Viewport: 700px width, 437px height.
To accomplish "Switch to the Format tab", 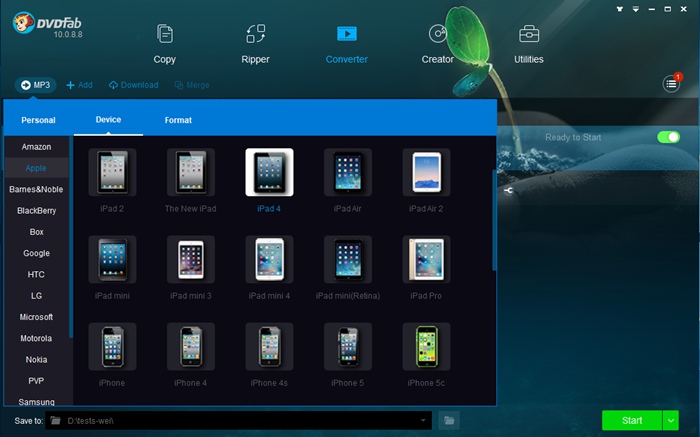I will click(x=178, y=120).
